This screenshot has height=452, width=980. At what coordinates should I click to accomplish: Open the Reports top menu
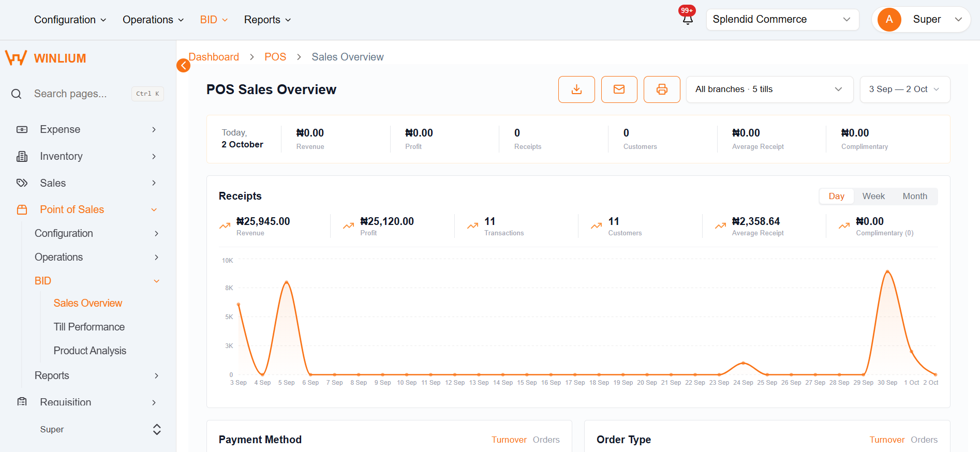(x=268, y=20)
